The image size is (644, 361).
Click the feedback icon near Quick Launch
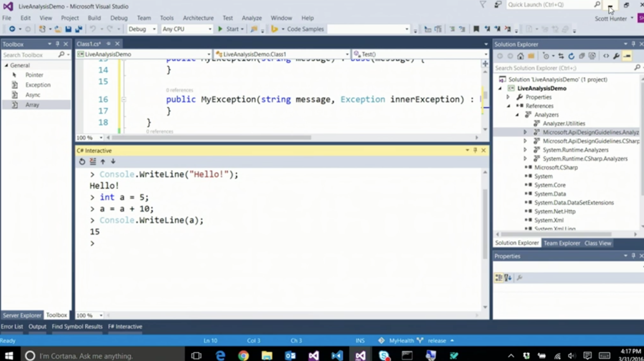498,5
